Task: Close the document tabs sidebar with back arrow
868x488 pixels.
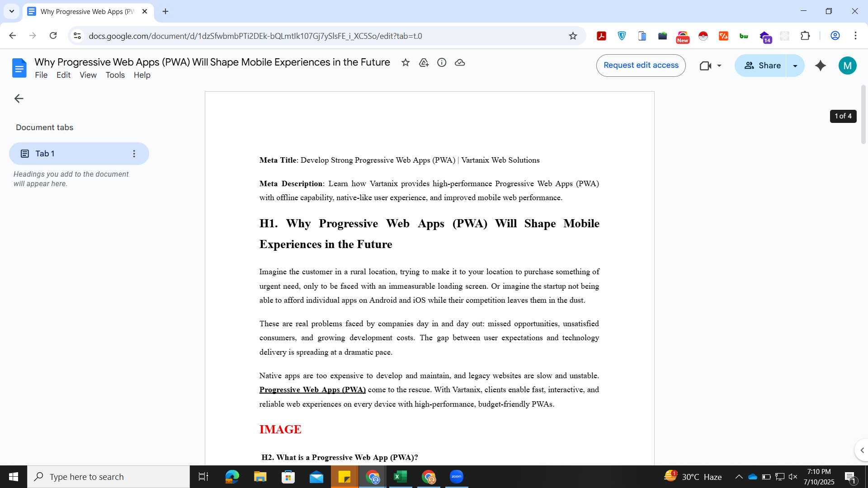Action: point(19,99)
